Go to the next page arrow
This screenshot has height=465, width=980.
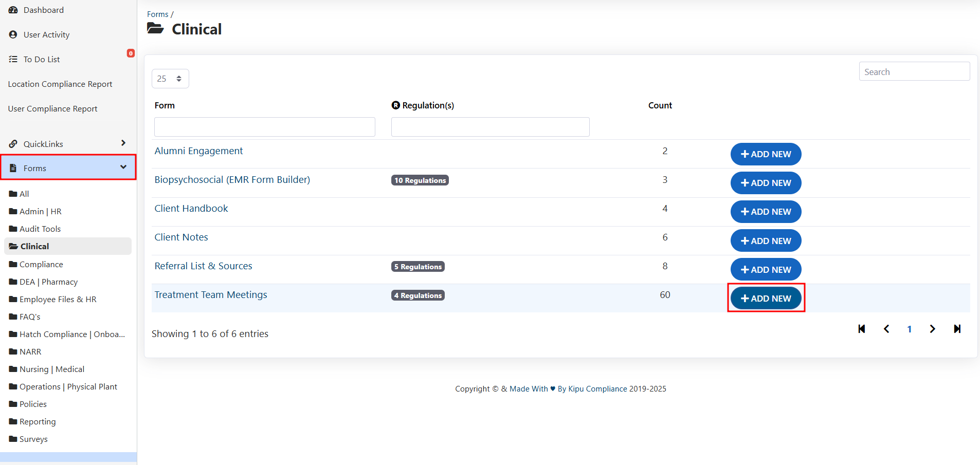[x=932, y=329]
